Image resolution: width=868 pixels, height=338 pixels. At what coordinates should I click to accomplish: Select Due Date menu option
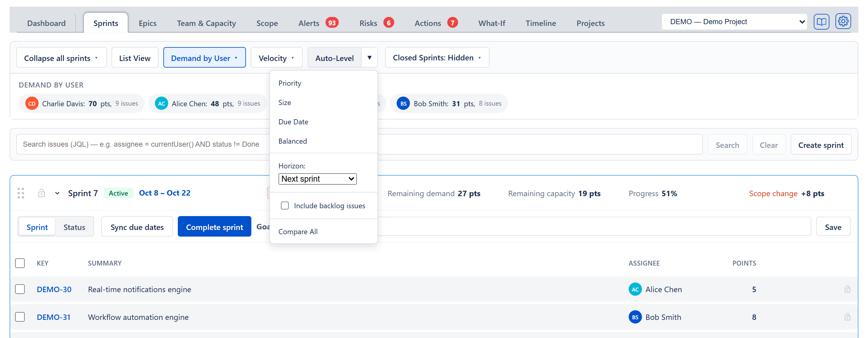323,122
